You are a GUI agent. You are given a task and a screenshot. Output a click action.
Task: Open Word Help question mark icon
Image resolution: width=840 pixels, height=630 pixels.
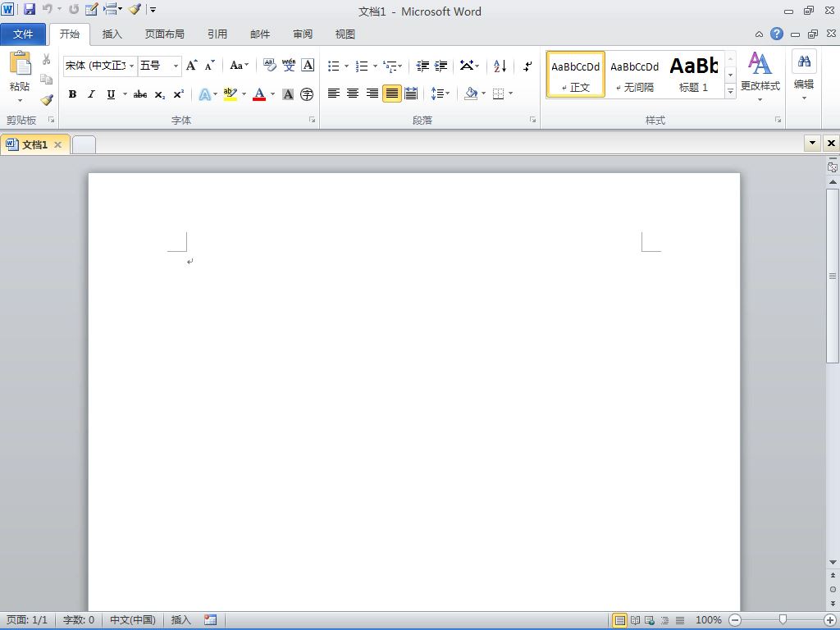click(x=777, y=34)
